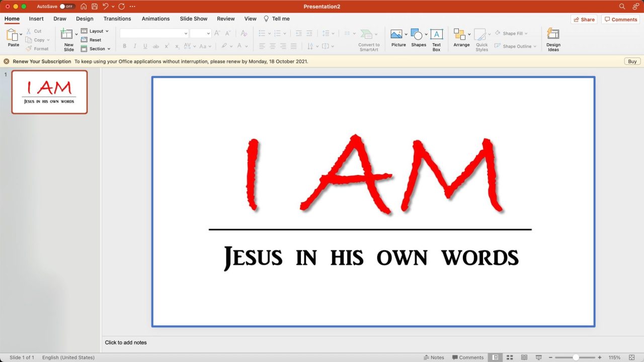
Task: Click the Home icon in title bar
Action: pos(84,7)
